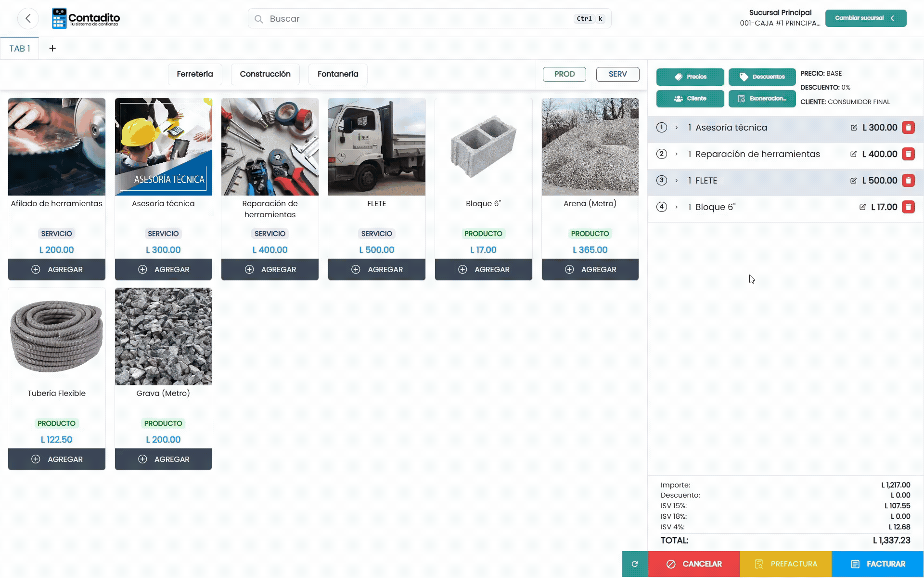Screen dimensions: 924x578
Task: Open Precios price list
Action: pos(690,77)
